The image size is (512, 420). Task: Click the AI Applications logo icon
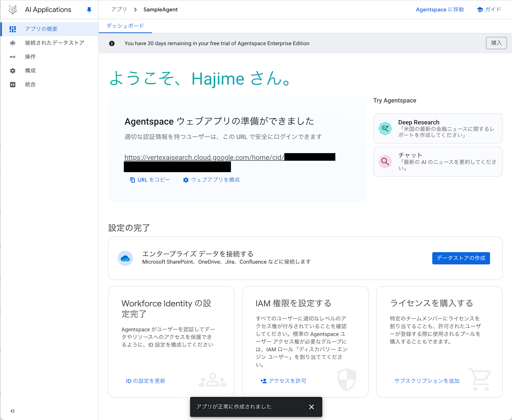pos(13,9)
